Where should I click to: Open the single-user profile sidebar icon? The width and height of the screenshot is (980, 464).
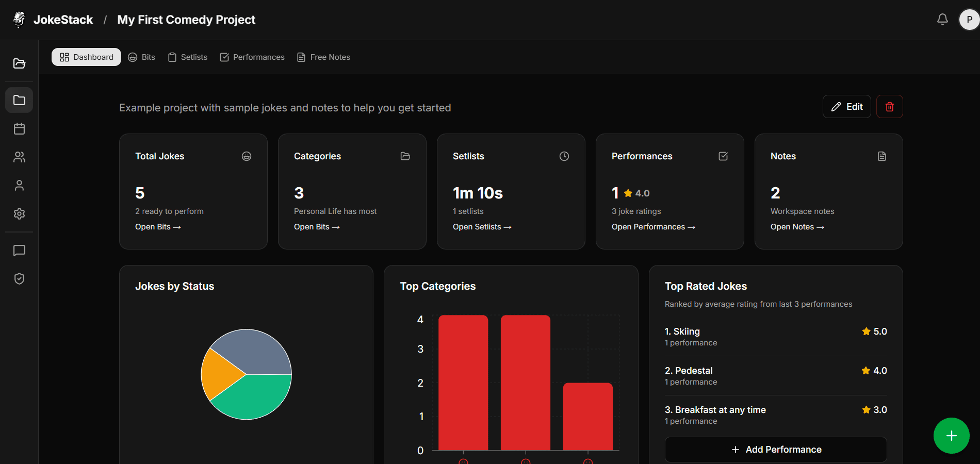pyautogui.click(x=19, y=185)
